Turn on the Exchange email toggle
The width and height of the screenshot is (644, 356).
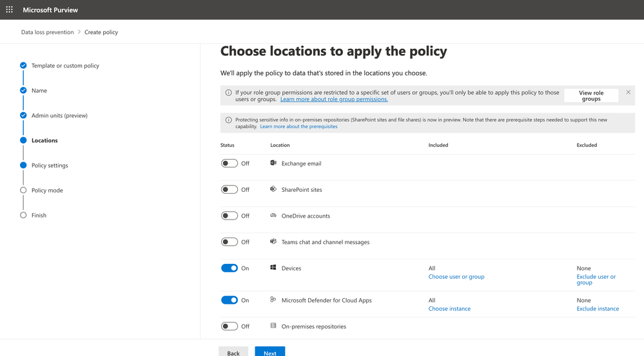click(x=229, y=164)
